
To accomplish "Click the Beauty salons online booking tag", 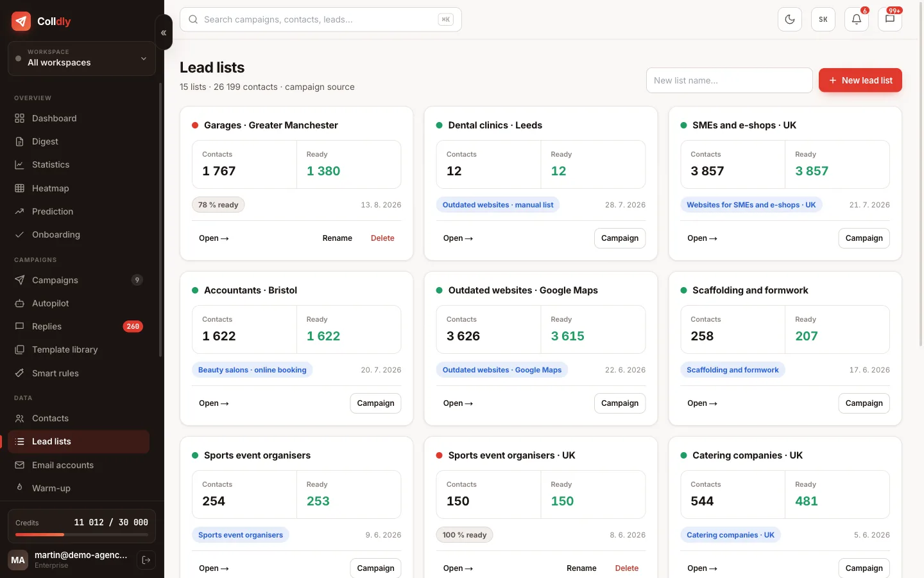I will pyautogui.click(x=252, y=370).
